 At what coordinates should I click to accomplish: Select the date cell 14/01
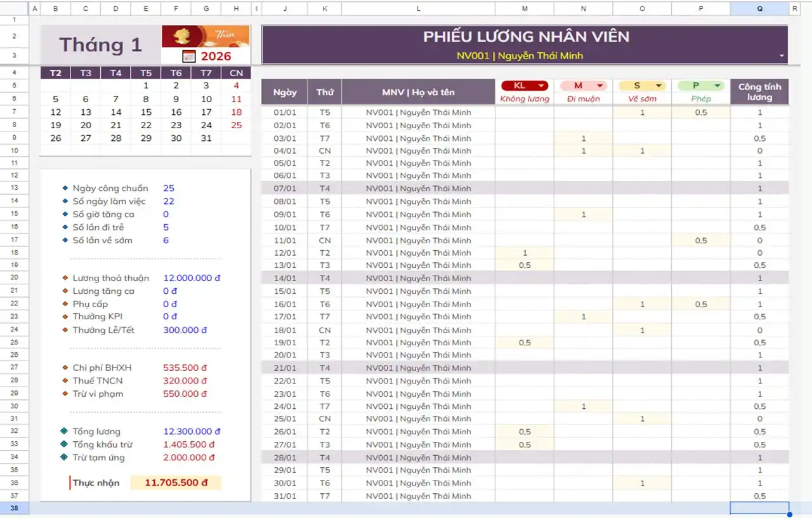[x=285, y=278]
